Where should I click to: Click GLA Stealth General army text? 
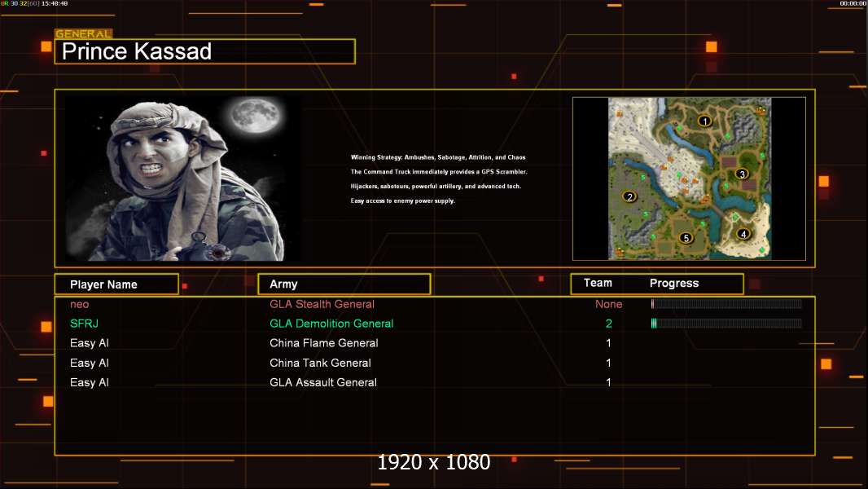(x=322, y=304)
